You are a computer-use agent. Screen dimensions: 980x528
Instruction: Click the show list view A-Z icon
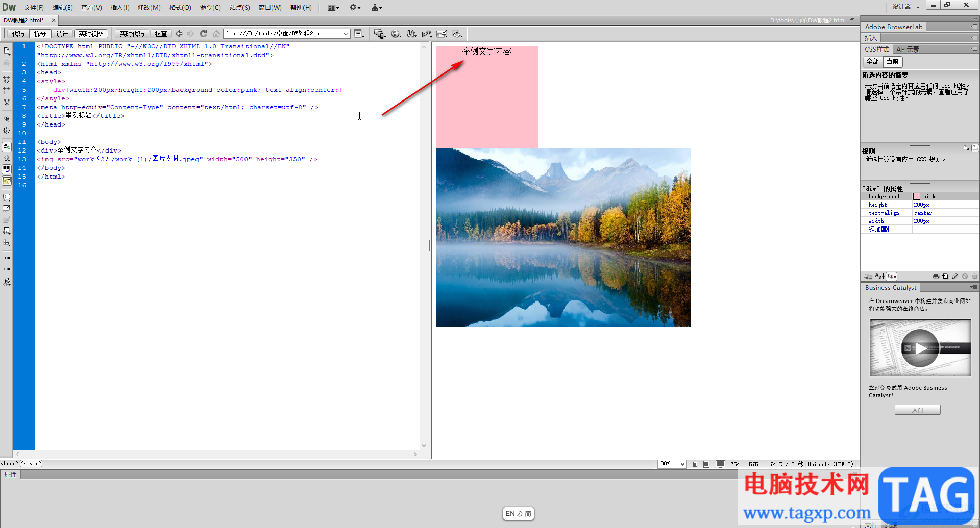click(880, 276)
